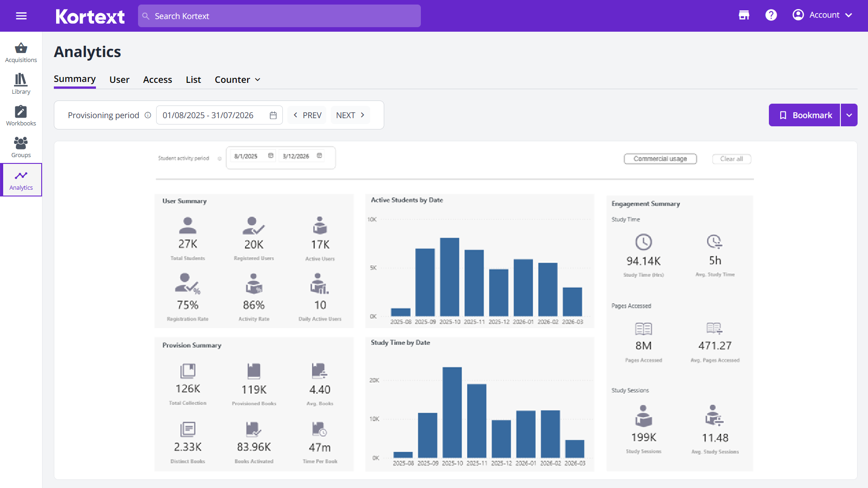Open Workbooks from the sidebar
The height and width of the screenshot is (488, 868).
coord(21,115)
